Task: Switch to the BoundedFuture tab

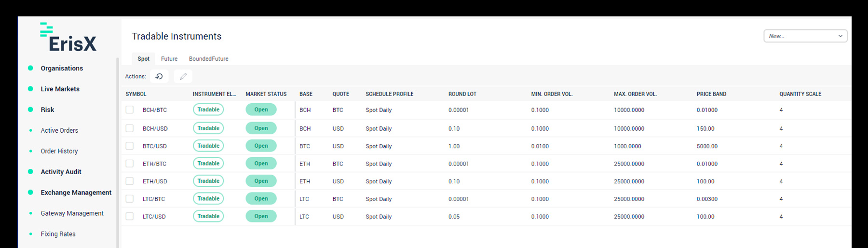Action: click(x=208, y=59)
